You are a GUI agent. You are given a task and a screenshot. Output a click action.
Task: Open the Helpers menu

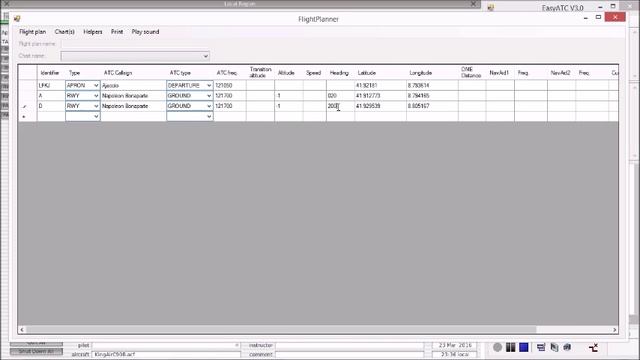(x=93, y=31)
